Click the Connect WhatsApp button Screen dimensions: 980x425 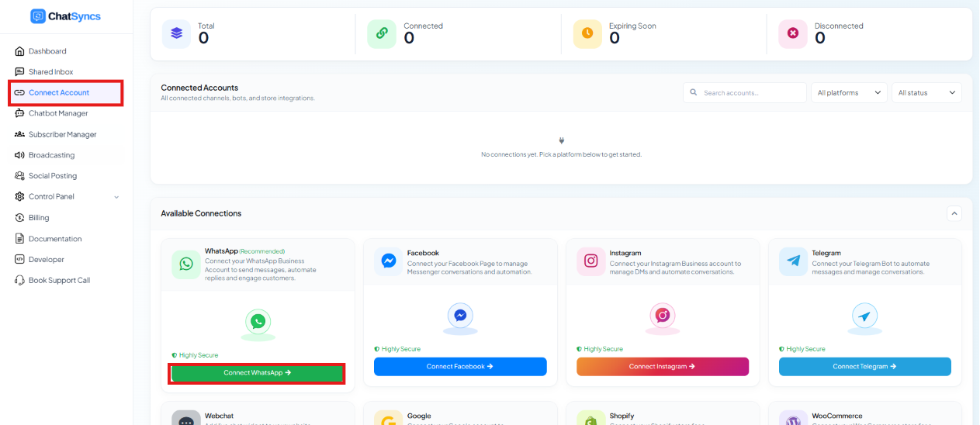(258, 373)
